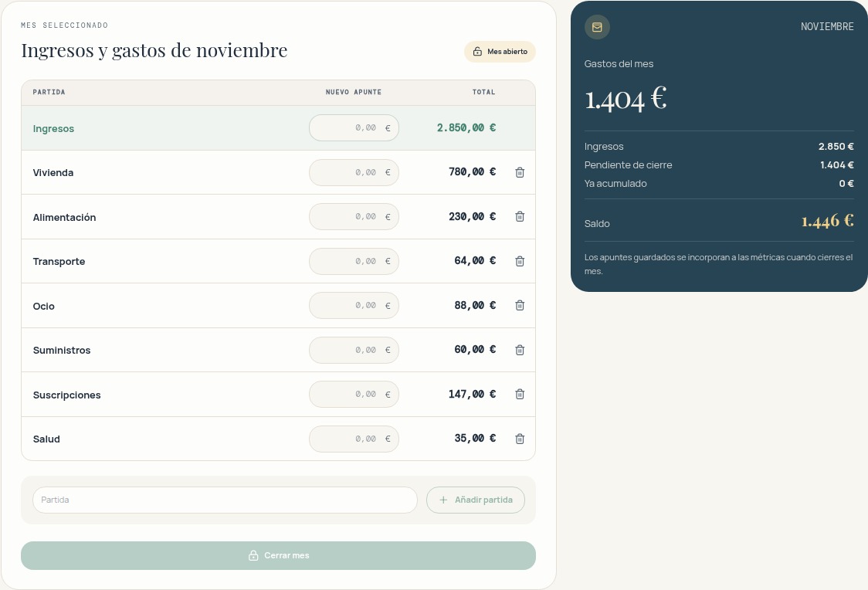Remove the Ocio entry via trash icon
868x590 pixels.
click(x=520, y=306)
